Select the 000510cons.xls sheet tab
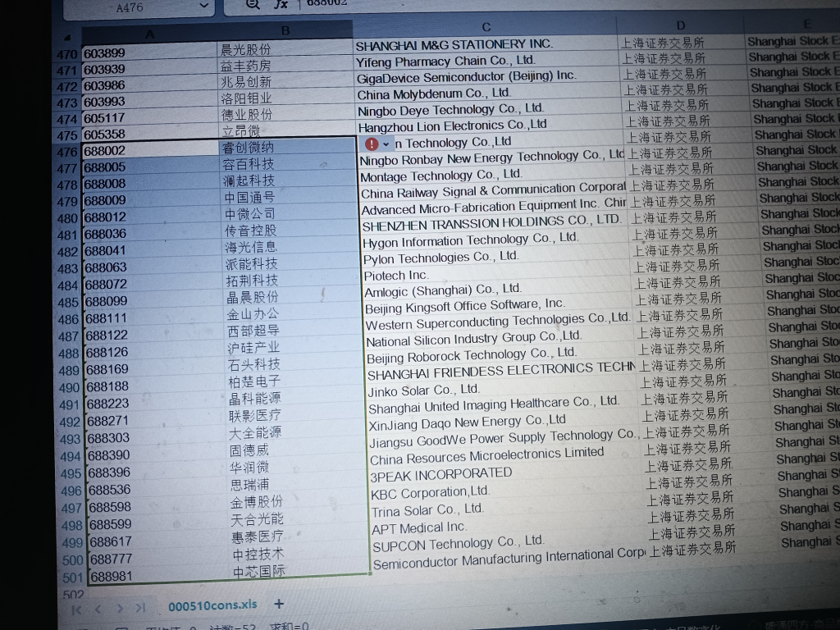 212,605
